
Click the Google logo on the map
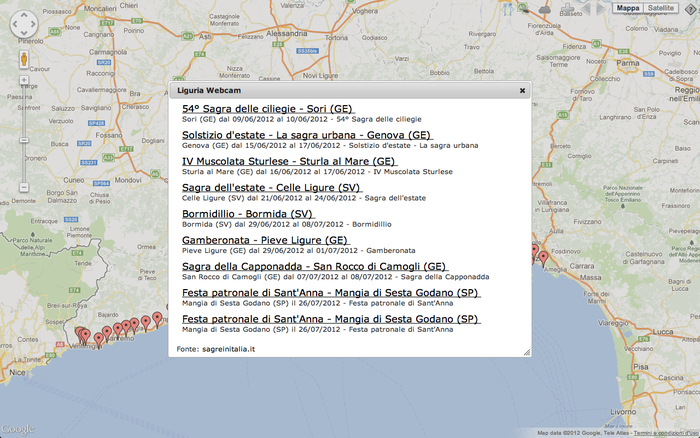click(x=19, y=429)
